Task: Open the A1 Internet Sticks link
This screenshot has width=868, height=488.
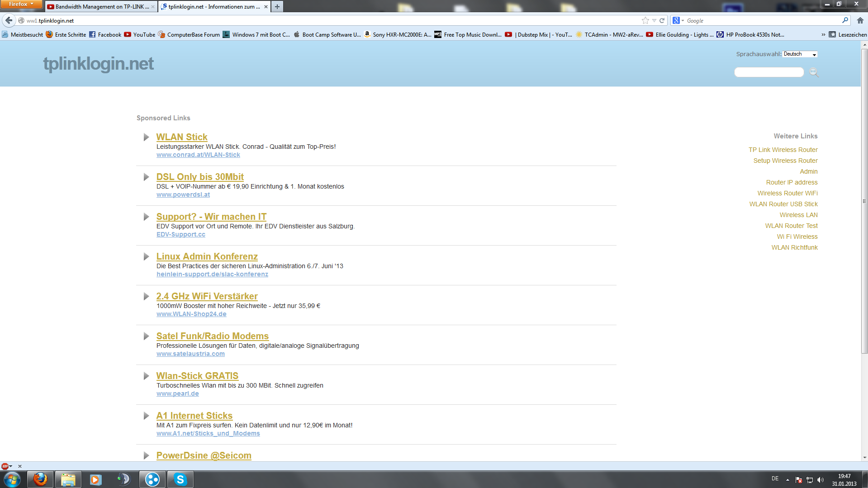Action: (194, 416)
